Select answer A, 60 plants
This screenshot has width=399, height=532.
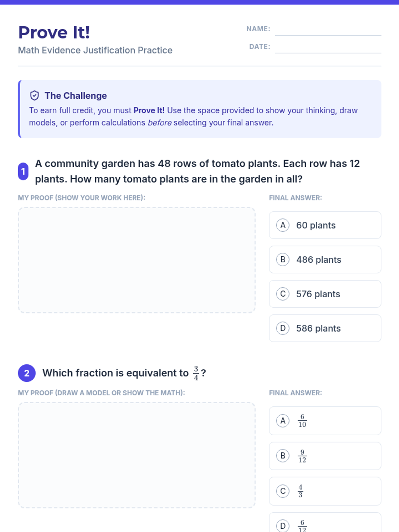coord(325,225)
